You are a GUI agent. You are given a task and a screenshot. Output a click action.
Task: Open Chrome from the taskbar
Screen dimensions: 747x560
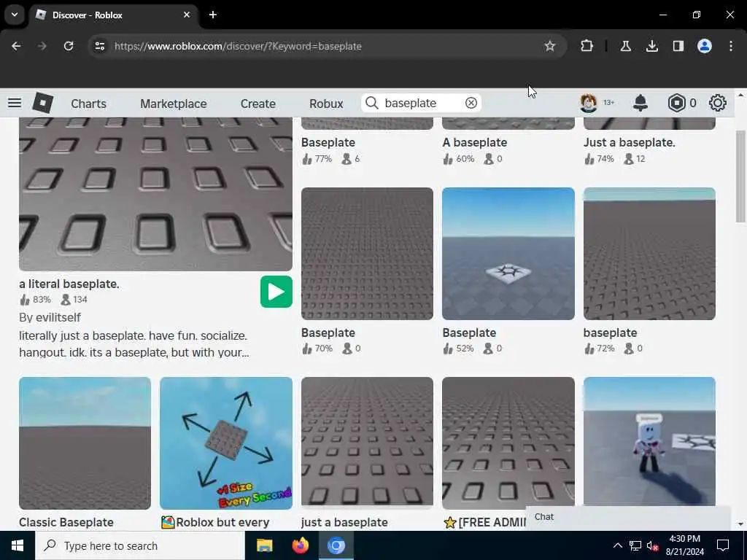click(x=336, y=545)
